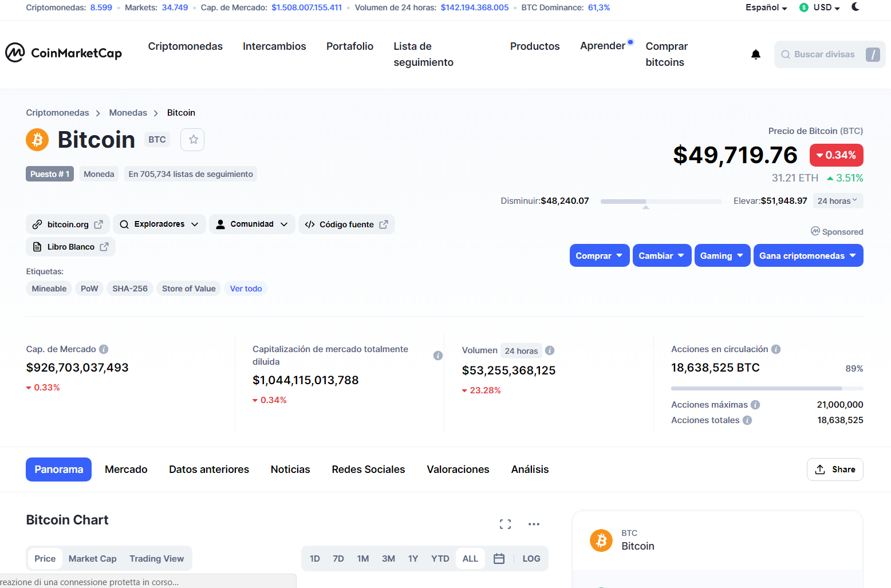891x588 pixels.
Task: Open Criptomonedas in top navigation
Action: coord(186,46)
